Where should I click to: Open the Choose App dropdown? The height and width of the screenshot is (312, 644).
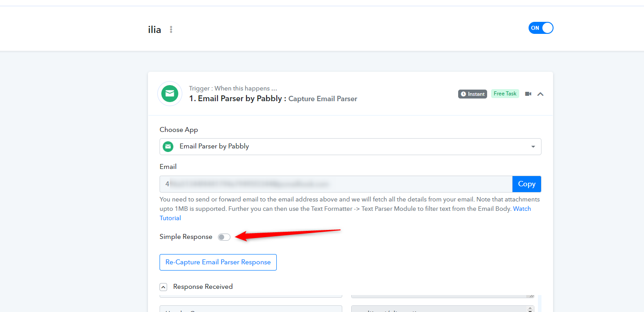pos(350,146)
